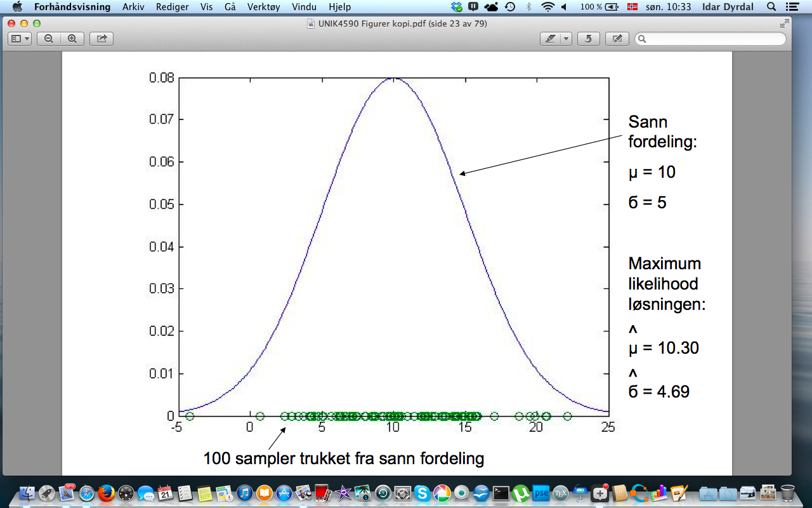Open the Hjelp menu
The width and height of the screenshot is (812, 508).
click(x=340, y=7)
